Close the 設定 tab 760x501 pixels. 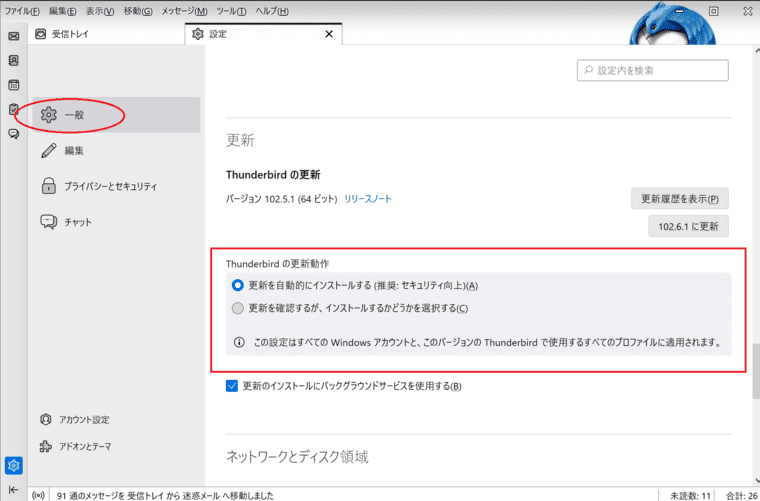coord(329,34)
